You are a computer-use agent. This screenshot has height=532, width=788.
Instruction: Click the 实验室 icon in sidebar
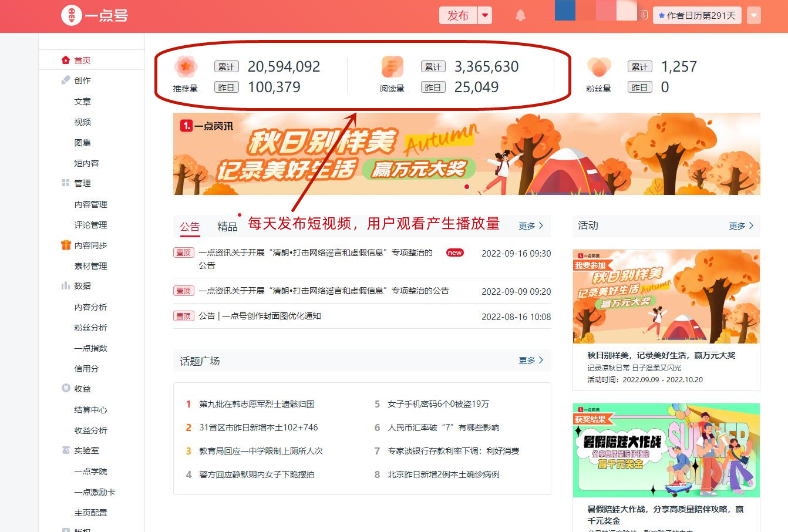click(66, 450)
